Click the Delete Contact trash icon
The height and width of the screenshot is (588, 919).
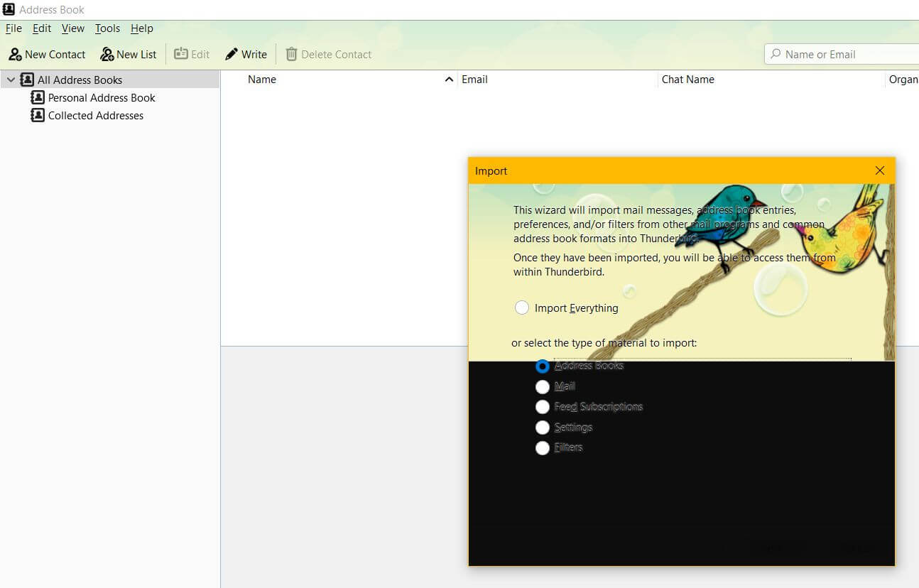click(291, 55)
